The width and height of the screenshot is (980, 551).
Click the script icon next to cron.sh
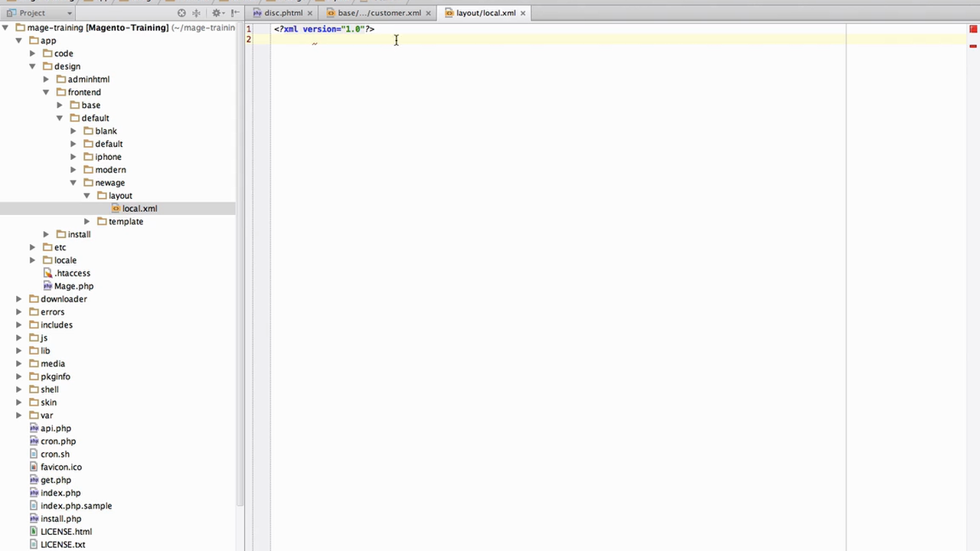[x=34, y=454]
